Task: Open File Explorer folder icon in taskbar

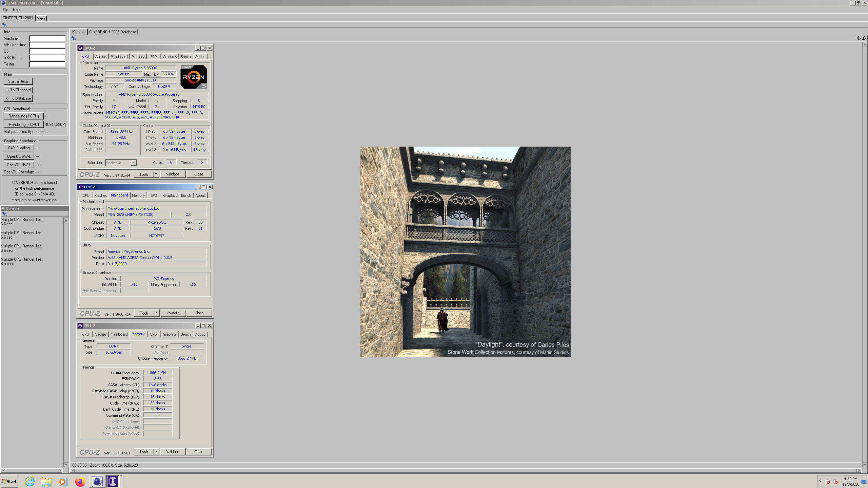Action: [x=46, y=481]
